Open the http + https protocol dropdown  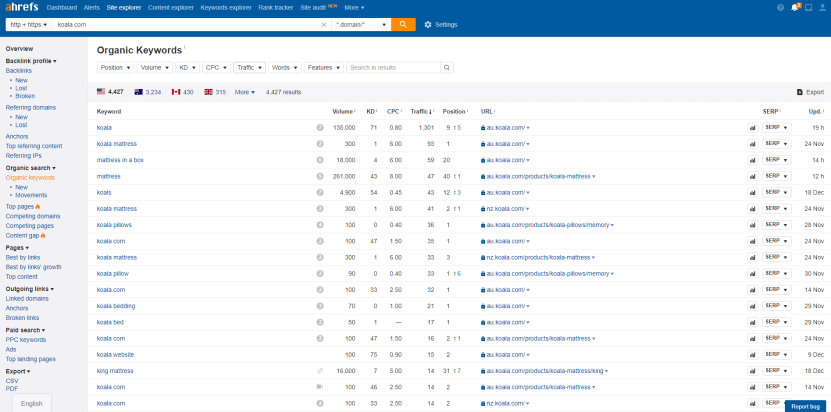point(28,24)
